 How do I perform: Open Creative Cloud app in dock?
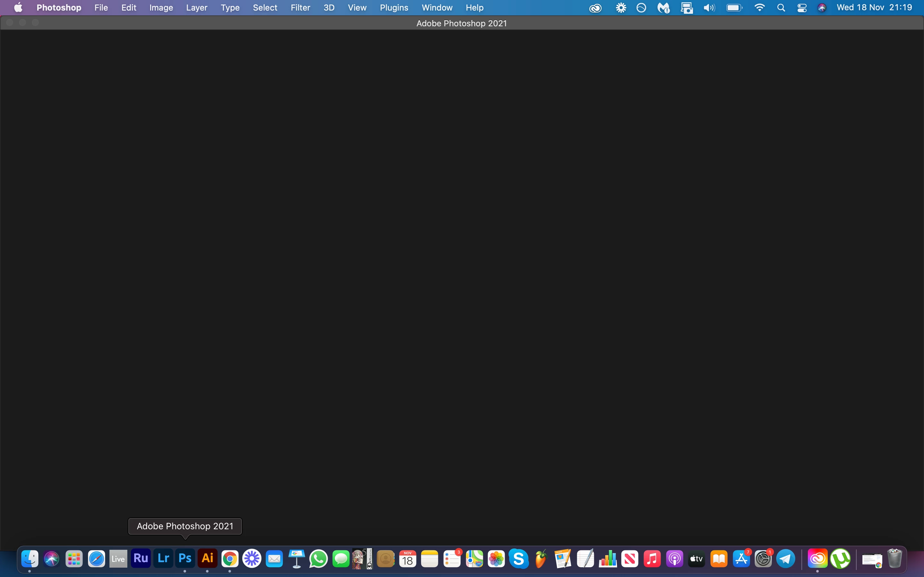817,559
